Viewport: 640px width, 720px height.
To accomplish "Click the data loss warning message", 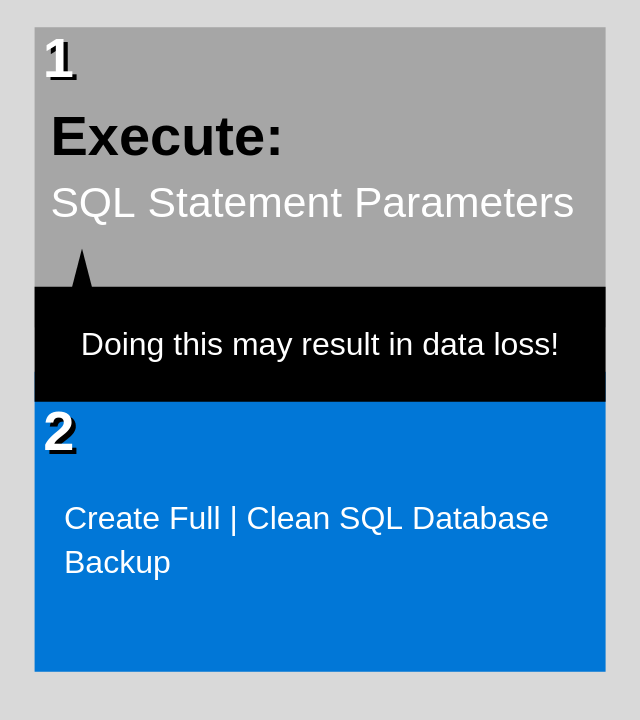I will 319,344.
